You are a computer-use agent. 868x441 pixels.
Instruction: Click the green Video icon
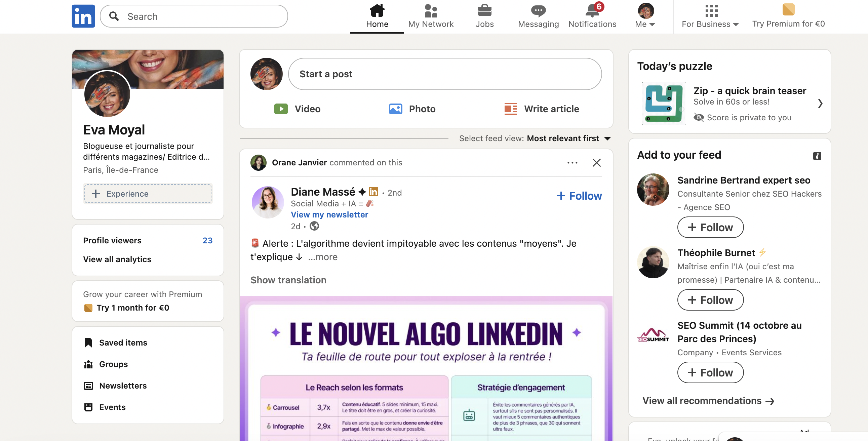[281, 109]
